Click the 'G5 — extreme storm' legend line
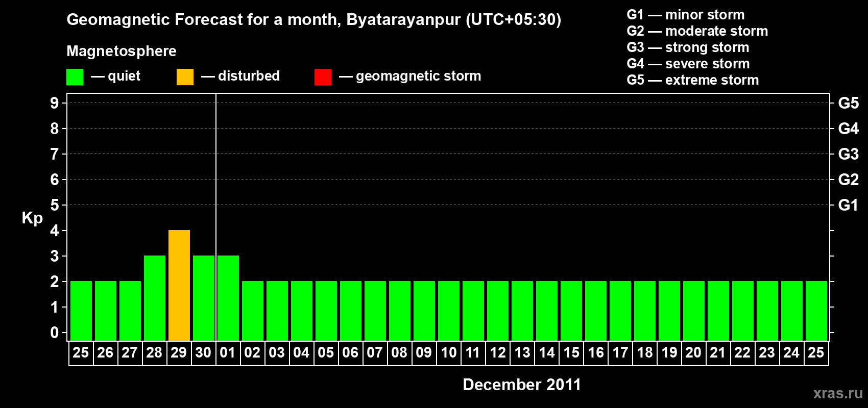868x408 pixels. (x=693, y=80)
